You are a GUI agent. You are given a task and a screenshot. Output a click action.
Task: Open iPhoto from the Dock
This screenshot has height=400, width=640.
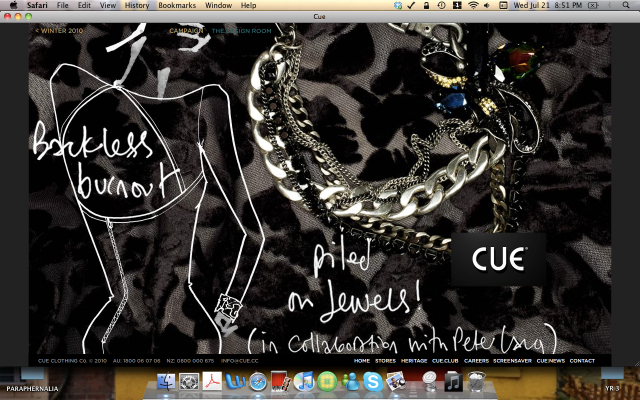396,381
